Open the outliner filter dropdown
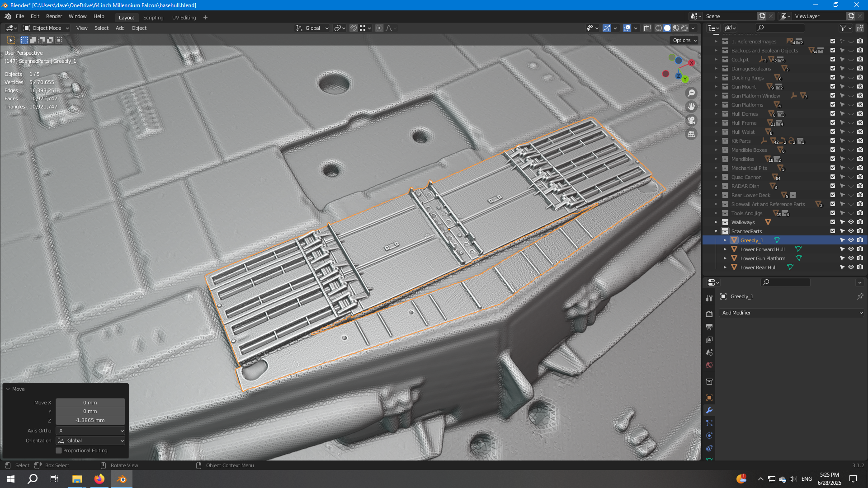Screen dimensions: 868x488 point(845,28)
